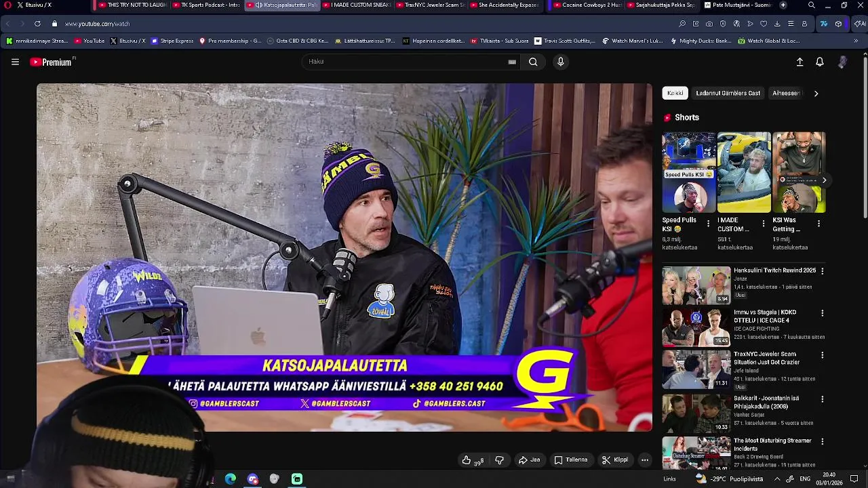Screen dimensions: 868x488
Task: Click the Opera browser menu logo
Action: (x=7, y=5)
